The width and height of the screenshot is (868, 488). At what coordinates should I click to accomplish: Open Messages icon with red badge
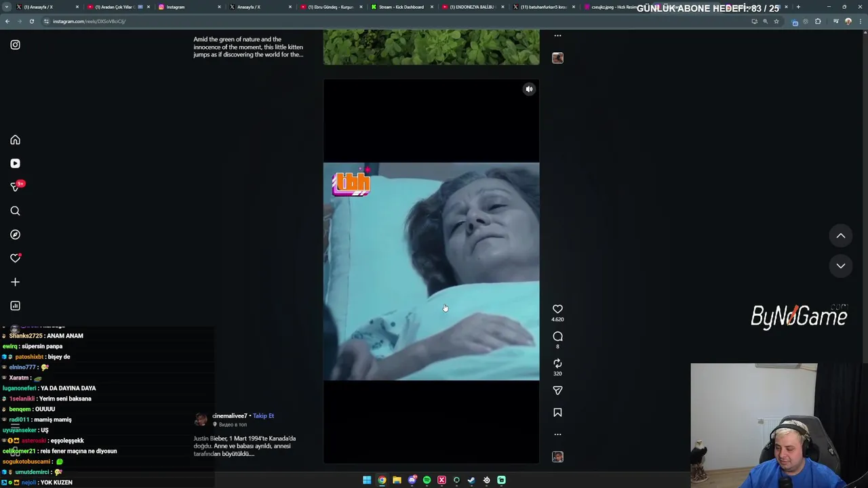(15, 187)
